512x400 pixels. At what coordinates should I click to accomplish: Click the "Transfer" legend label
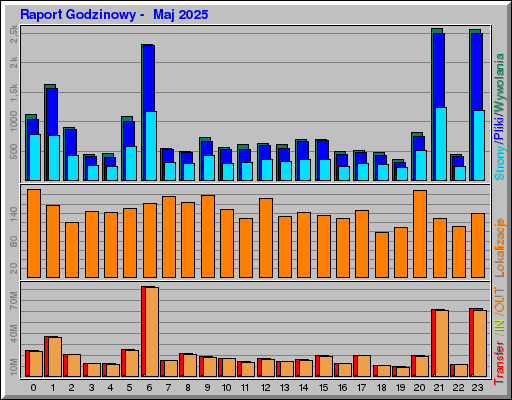(x=499, y=363)
